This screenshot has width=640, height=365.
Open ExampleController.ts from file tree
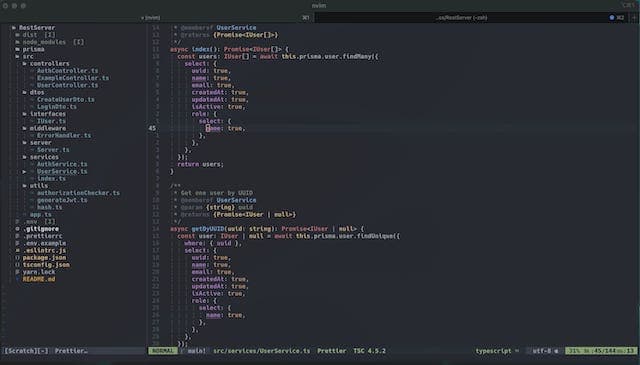[73, 78]
